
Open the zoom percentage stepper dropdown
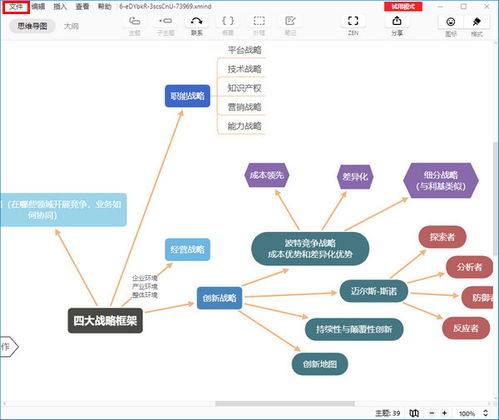coord(486,413)
